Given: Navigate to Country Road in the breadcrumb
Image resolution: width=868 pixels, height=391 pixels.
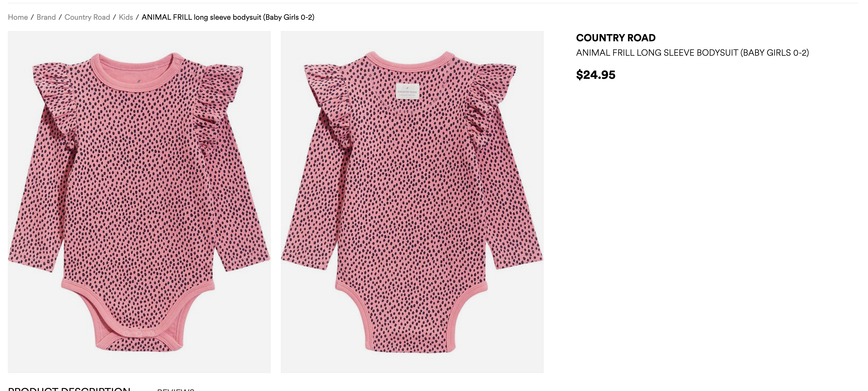Looking at the screenshot, I should 87,17.
